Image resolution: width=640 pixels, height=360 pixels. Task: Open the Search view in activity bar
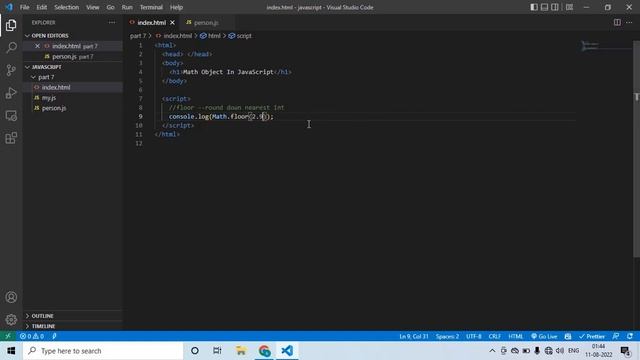pos(11,48)
